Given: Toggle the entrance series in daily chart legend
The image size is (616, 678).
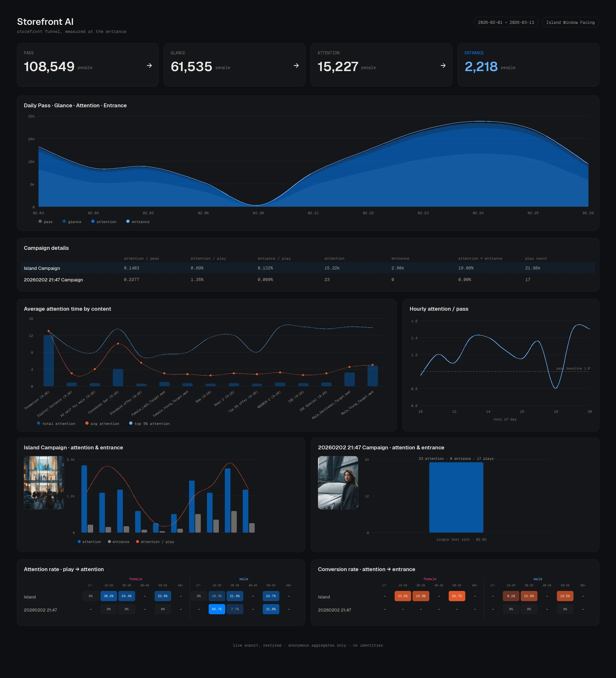Looking at the screenshot, I should (x=138, y=222).
